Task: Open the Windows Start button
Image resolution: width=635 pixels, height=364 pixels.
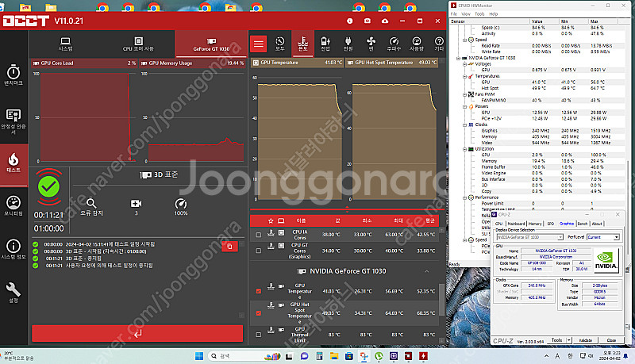Action: click(x=199, y=356)
